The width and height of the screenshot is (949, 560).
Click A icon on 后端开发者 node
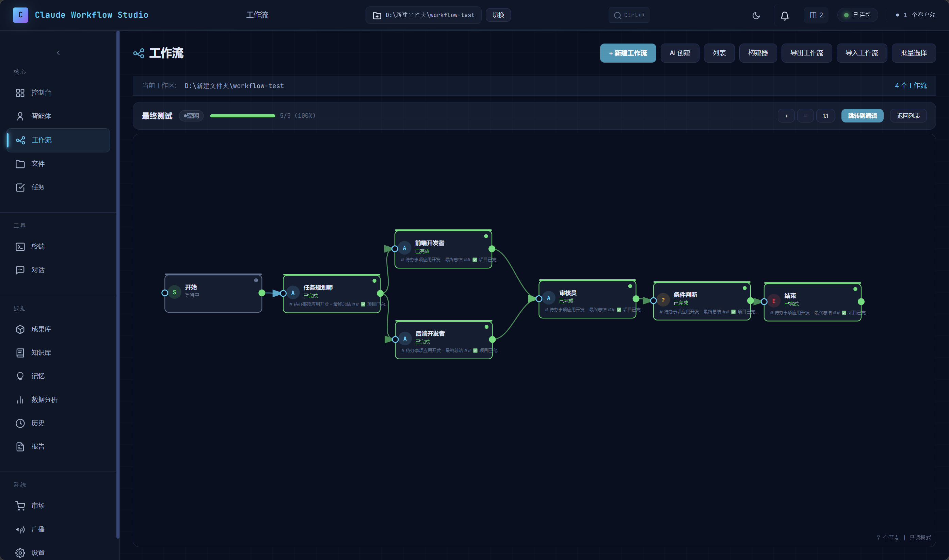coord(405,339)
